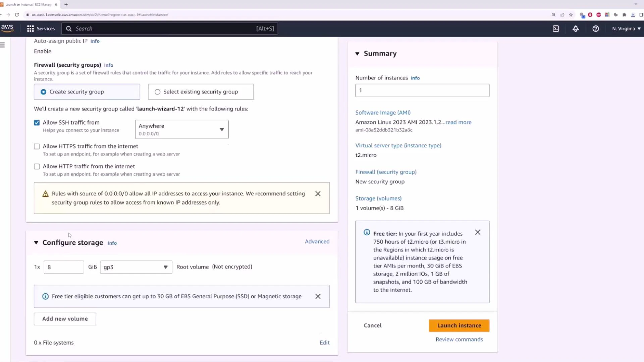Open the browser extensions puzzle icon
Viewport: 644px width, 362px height.
click(x=625, y=15)
